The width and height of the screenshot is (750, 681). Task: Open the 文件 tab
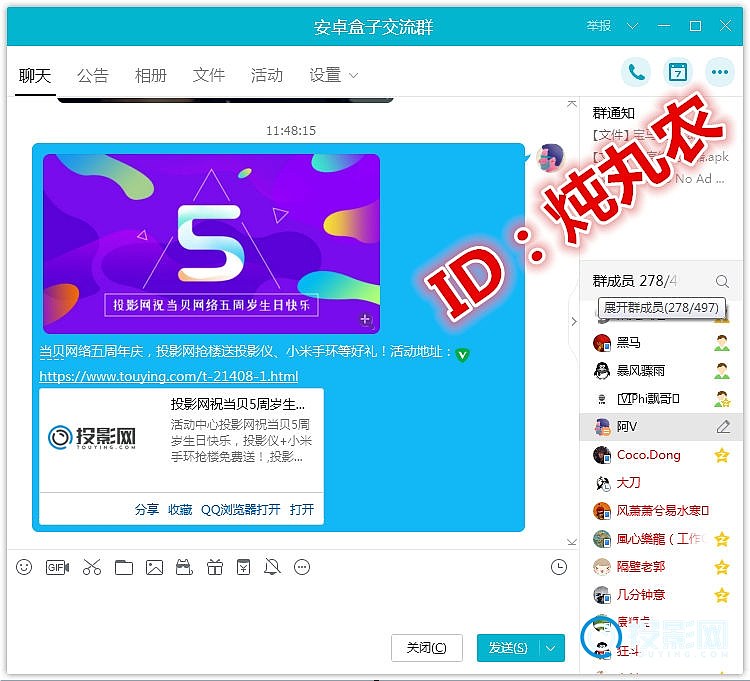209,76
